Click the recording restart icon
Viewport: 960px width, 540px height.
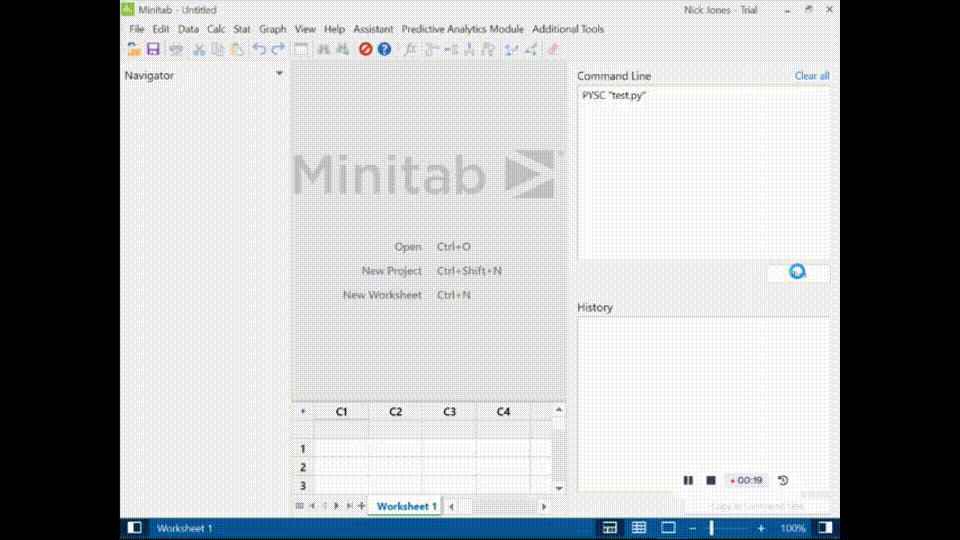tap(783, 481)
